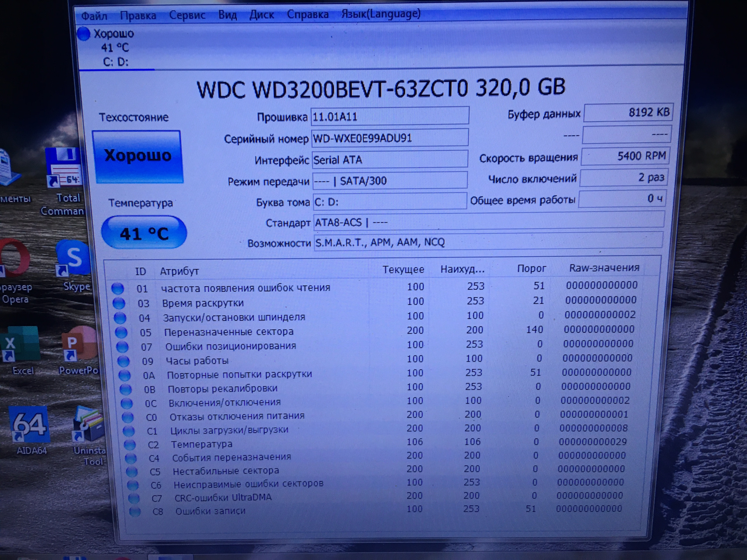Click status circle of attribute C5 Нестабильные сектора
This screenshot has height=560, width=747.
(x=132, y=472)
